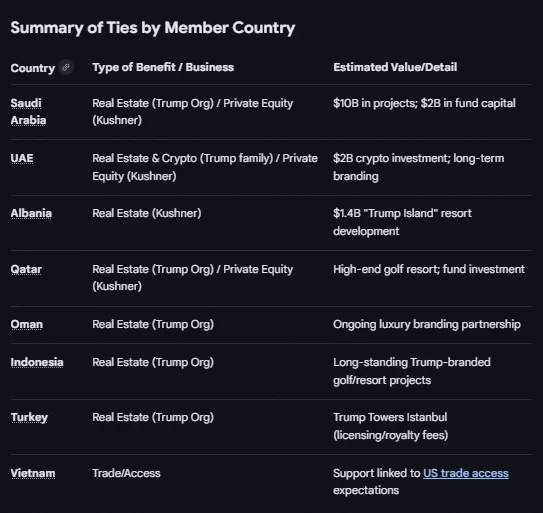Select the Oman underlined term
This screenshot has height=513, width=543.
tap(27, 324)
